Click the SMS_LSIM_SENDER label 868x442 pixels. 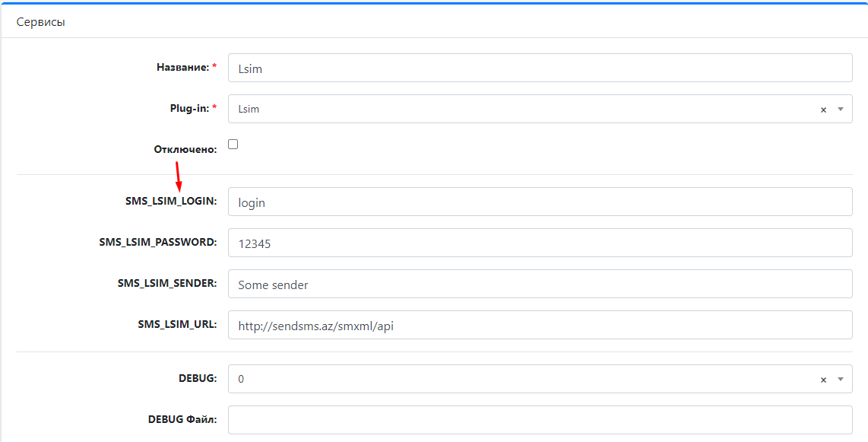(167, 283)
